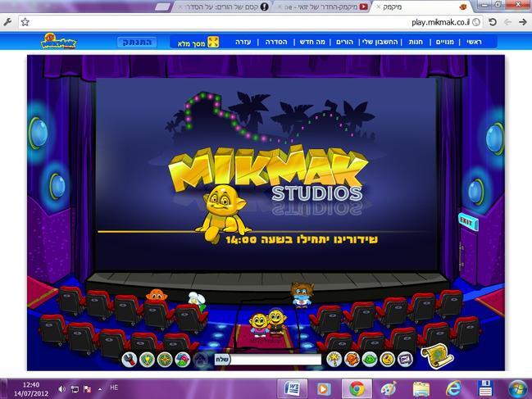Open the מנויים subscriptions menu item
Image resolution: width=532 pixels, height=399 pixels.
[445, 42]
